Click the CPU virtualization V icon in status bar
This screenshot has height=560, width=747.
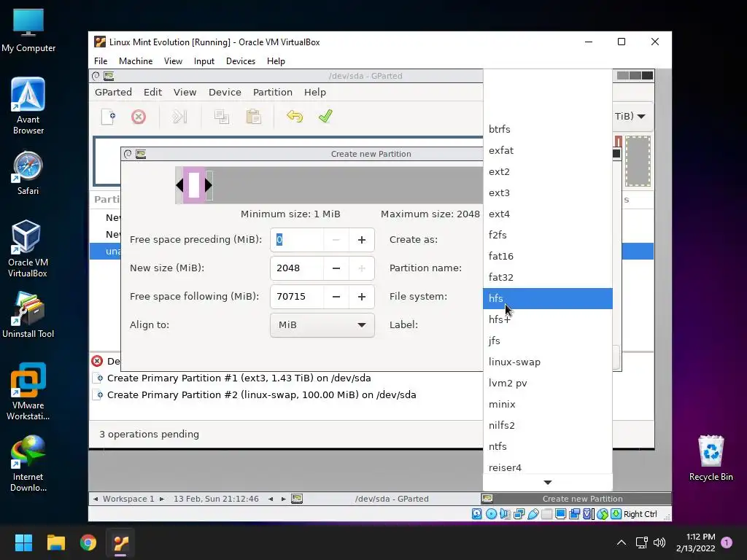pos(589,514)
